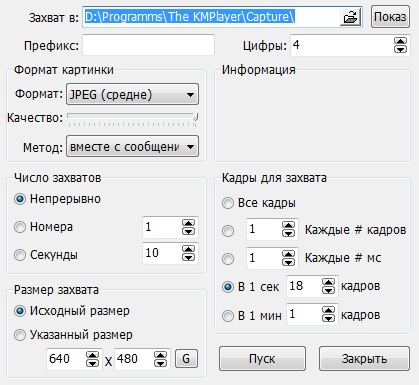Screen dimensions: 419x385
Task: Decrease the 640 width value
Action: 92,363
